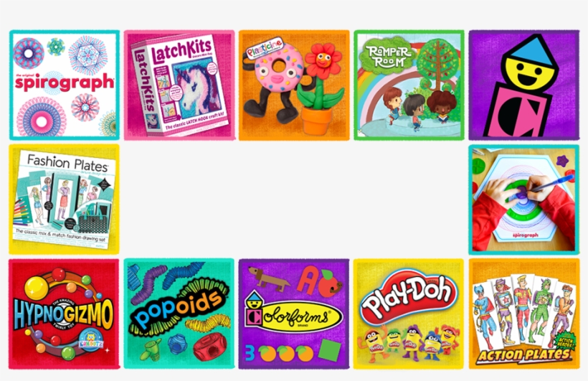Select the Play-Doh logo tile
Viewport: 588px width, 381px height.
click(x=409, y=314)
